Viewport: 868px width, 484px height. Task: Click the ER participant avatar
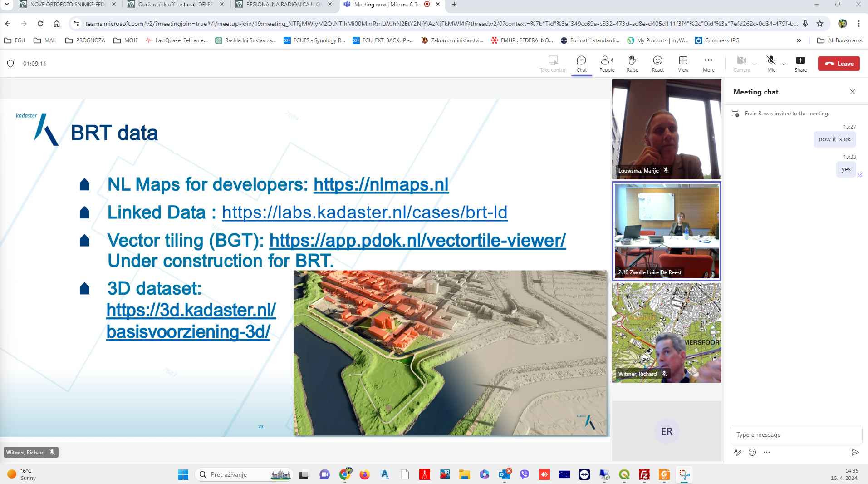click(667, 431)
